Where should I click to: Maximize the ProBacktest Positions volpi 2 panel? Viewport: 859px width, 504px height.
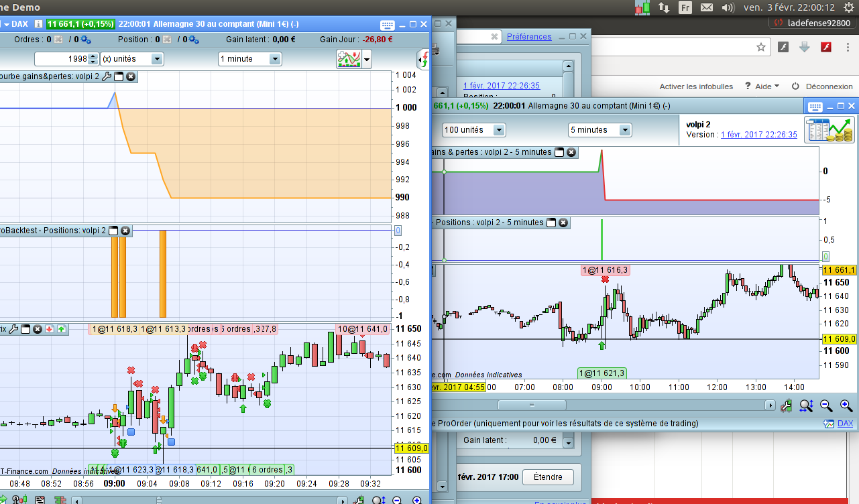113,231
